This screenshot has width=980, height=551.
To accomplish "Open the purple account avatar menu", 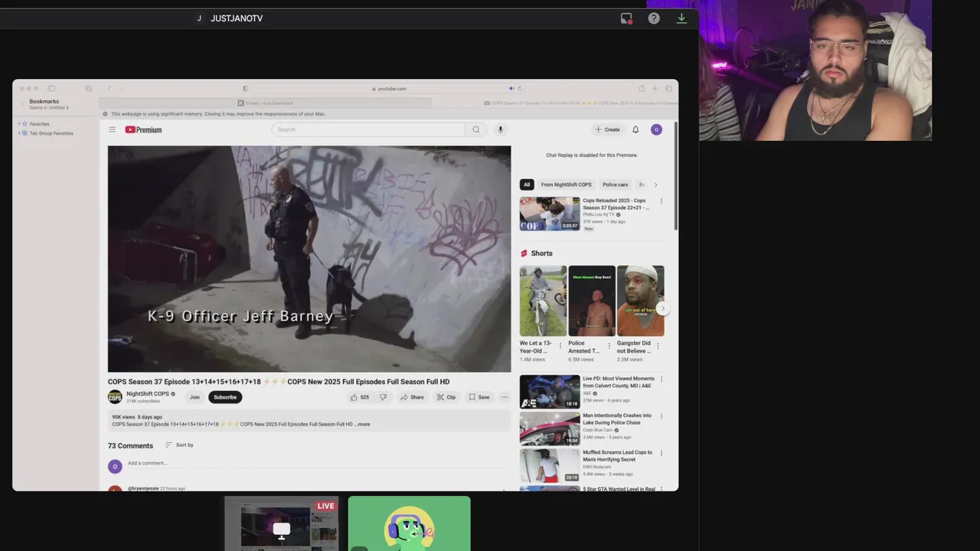I will tap(656, 129).
